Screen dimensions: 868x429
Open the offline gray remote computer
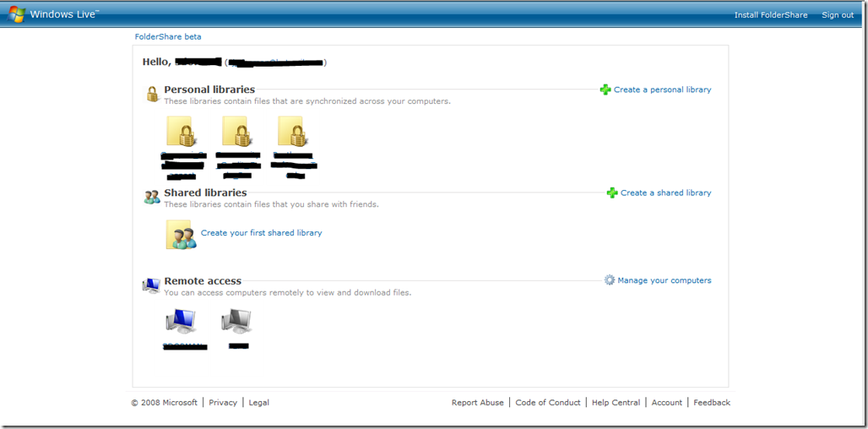click(237, 322)
